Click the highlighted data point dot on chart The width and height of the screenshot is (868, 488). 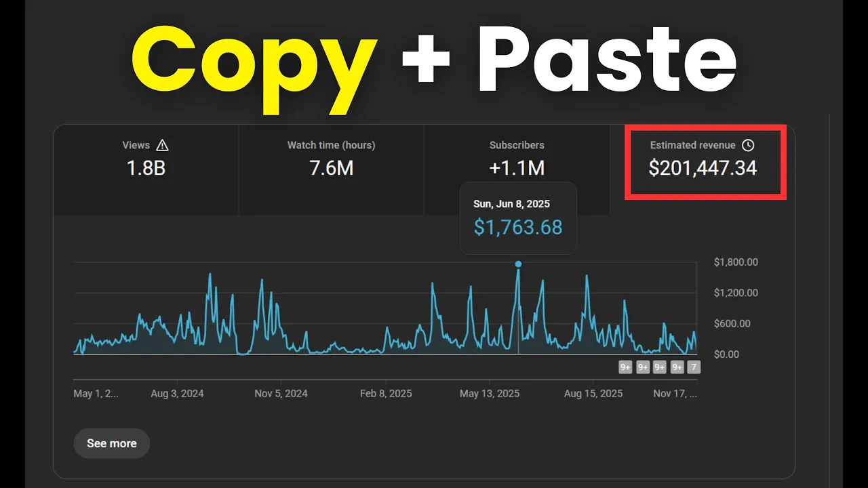518,264
